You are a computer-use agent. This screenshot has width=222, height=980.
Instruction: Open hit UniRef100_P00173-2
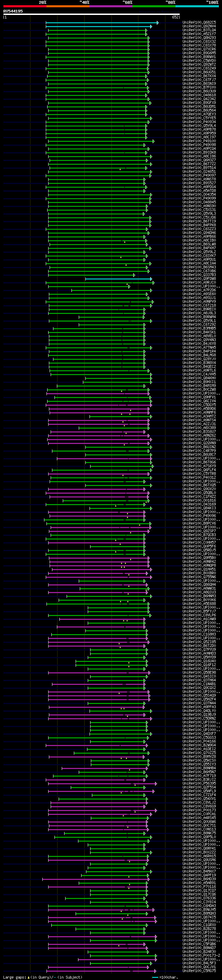(202, 955)
